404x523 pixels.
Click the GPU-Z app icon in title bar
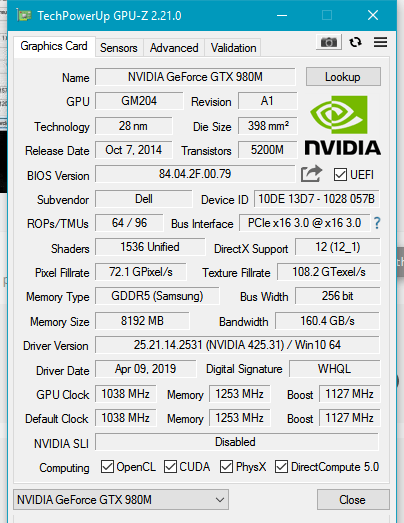point(24,15)
